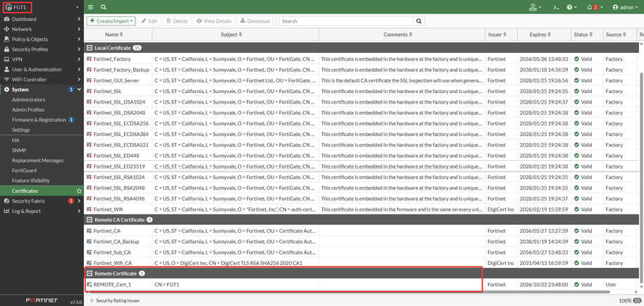Click the Fortinet_Wifi certificate icon
This screenshot has width=644, height=306.
(89, 209)
